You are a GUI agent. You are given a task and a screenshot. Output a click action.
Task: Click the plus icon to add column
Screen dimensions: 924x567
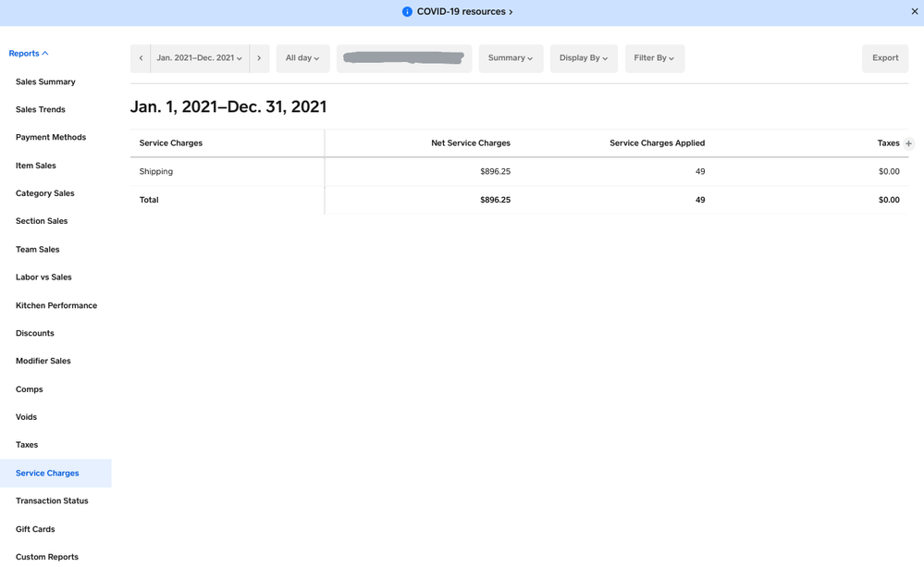[908, 143]
